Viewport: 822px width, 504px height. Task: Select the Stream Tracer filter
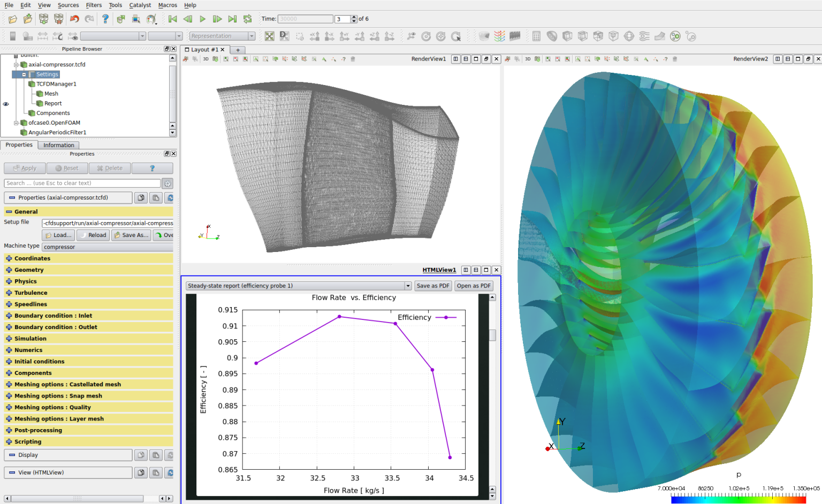point(644,36)
